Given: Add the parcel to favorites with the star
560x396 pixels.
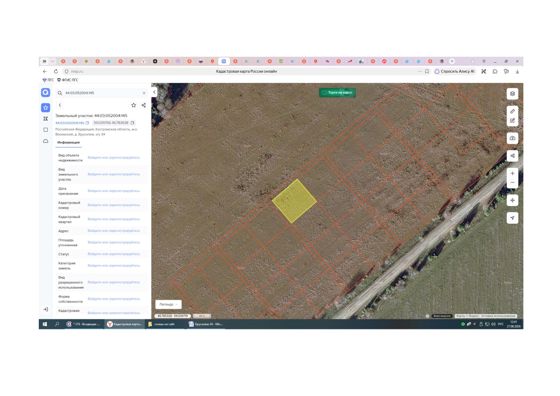Looking at the screenshot, I should tap(134, 105).
